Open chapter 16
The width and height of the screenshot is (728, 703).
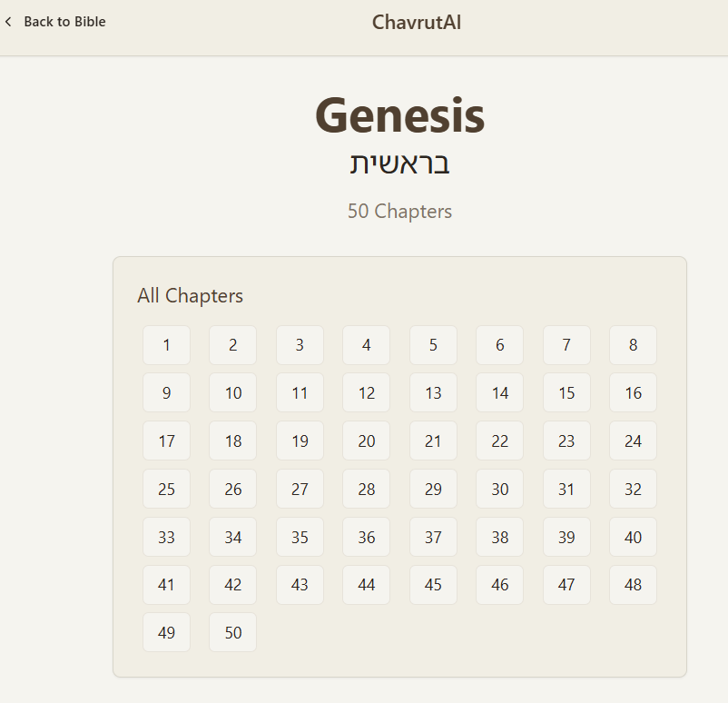point(634,392)
